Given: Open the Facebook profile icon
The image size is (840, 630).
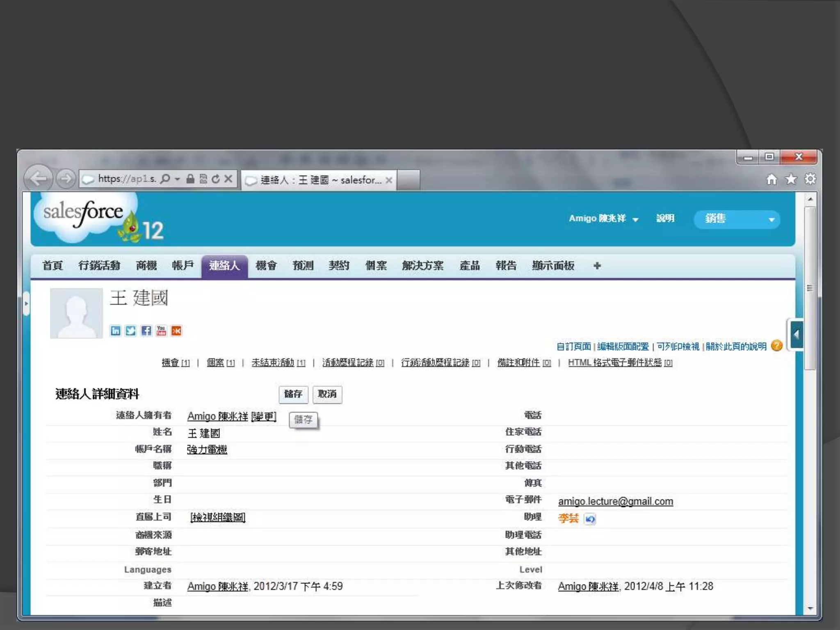Looking at the screenshot, I should [x=146, y=331].
